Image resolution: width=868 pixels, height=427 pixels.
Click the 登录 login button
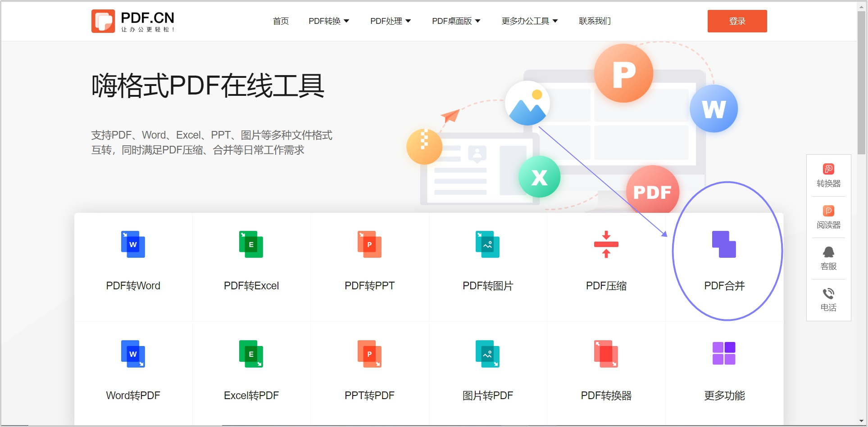(737, 21)
